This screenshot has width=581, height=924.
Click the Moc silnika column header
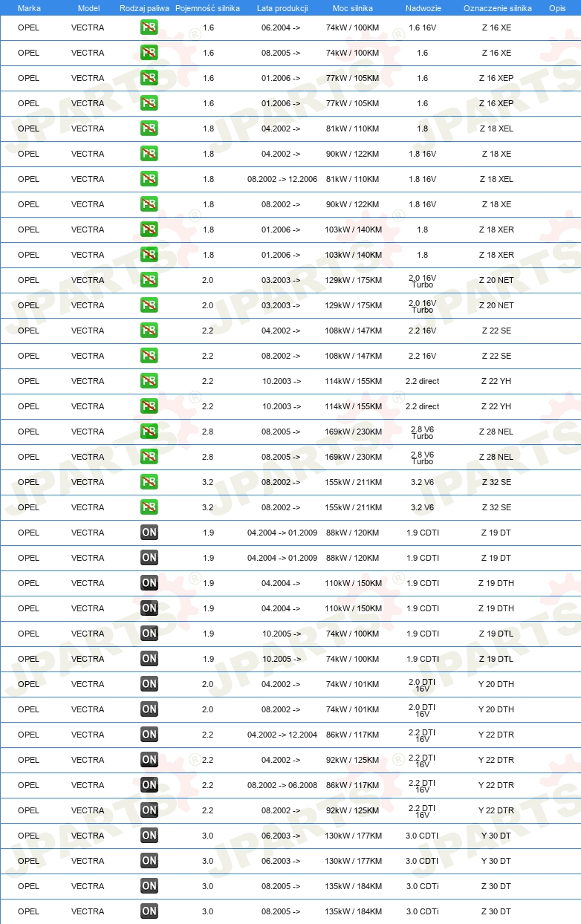click(354, 8)
